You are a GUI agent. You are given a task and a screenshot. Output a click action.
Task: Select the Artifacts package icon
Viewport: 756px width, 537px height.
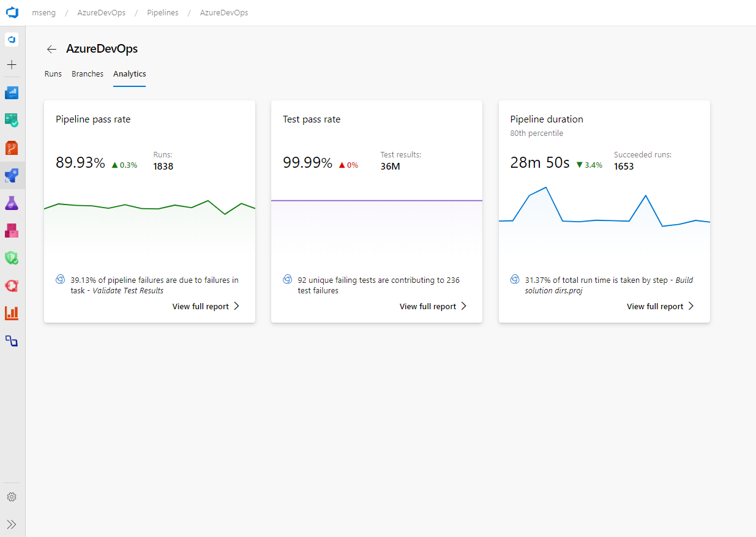tap(12, 230)
